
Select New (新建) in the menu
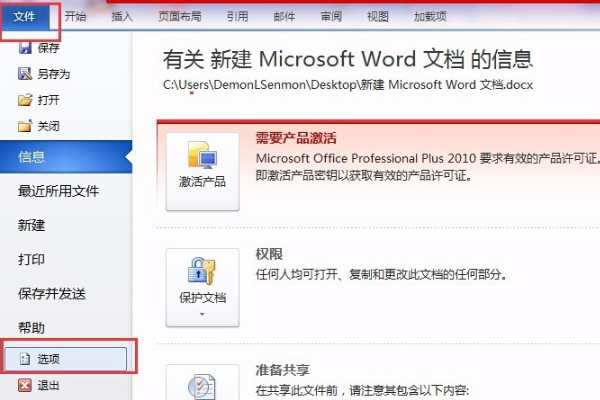31,225
